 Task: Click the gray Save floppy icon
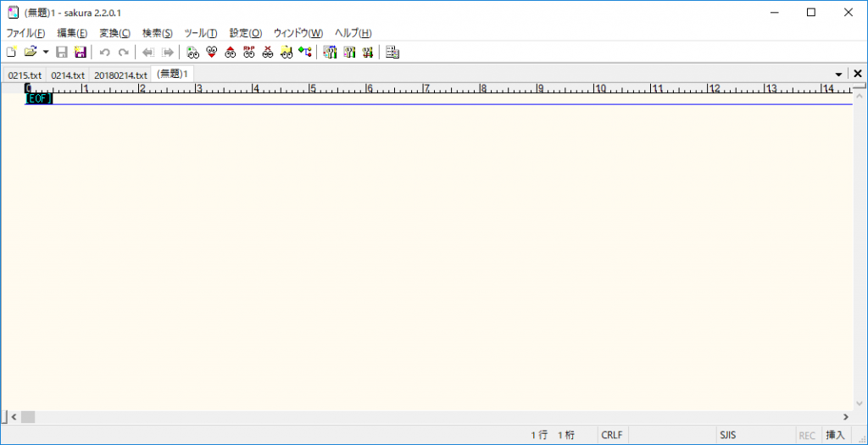pos(62,53)
